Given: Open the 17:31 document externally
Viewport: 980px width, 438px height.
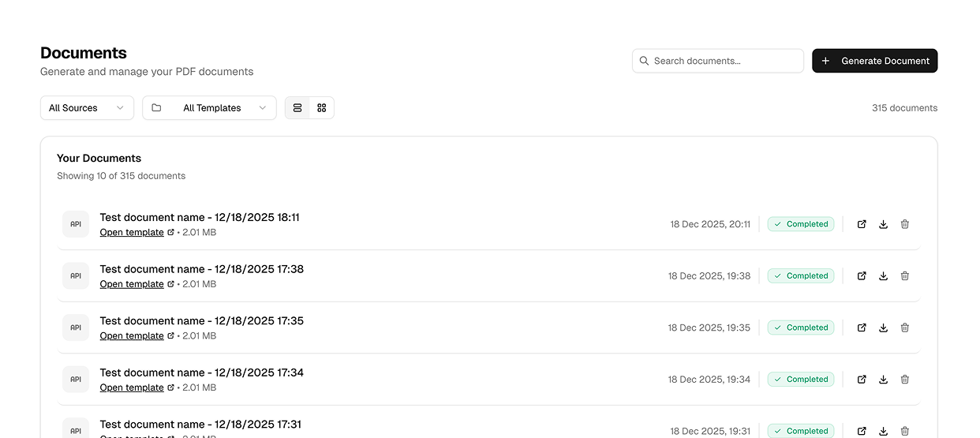Looking at the screenshot, I should 862,431.
